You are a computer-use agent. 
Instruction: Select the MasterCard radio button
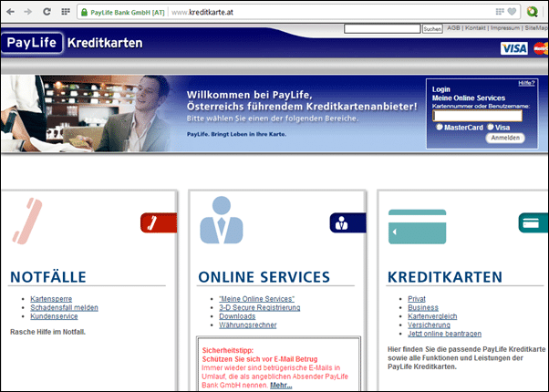440,127
